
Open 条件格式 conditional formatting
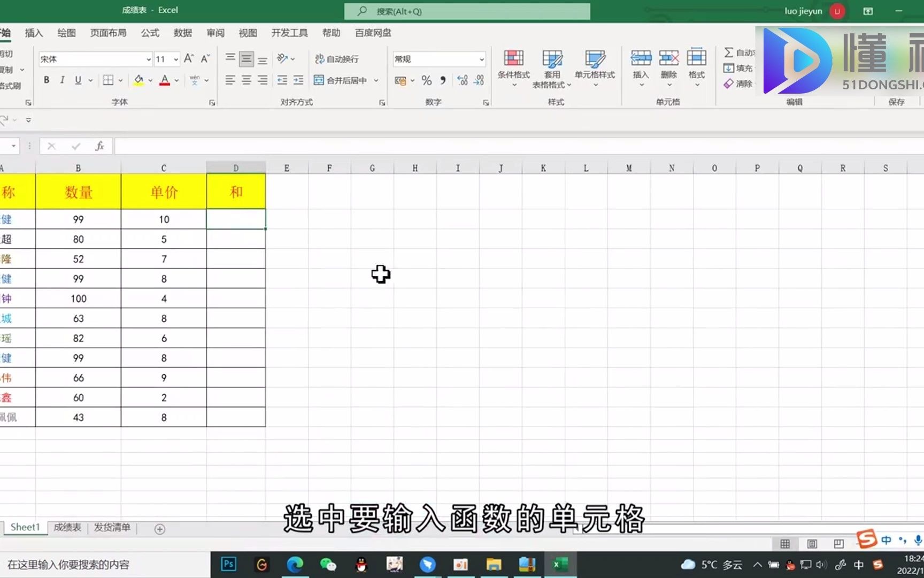tap(513, 69)
